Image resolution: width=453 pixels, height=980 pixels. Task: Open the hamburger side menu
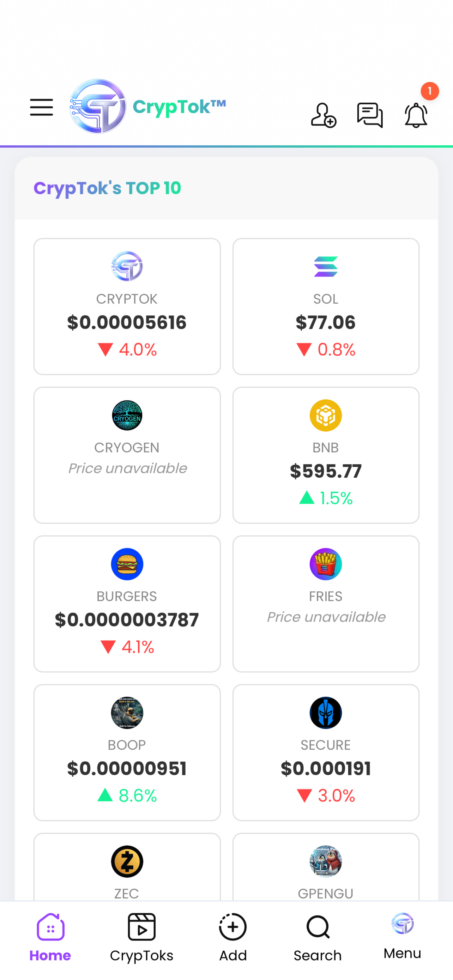click(42, 107)
